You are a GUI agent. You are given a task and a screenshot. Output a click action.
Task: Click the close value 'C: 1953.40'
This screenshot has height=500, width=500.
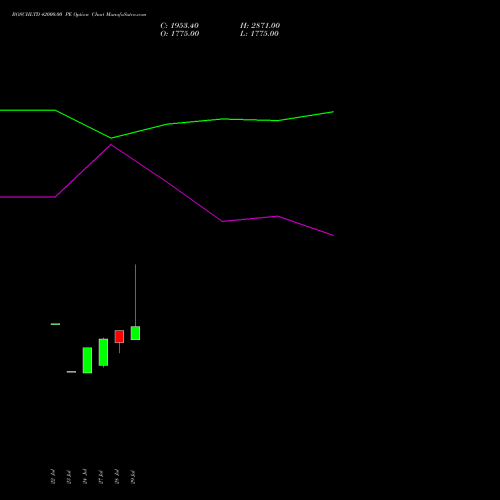tap(179, 26)
